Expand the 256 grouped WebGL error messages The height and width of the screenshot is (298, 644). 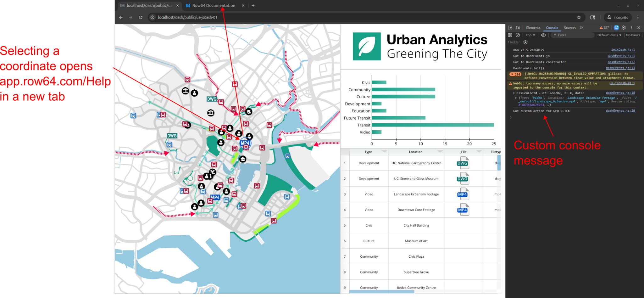[x=516, y=74]
